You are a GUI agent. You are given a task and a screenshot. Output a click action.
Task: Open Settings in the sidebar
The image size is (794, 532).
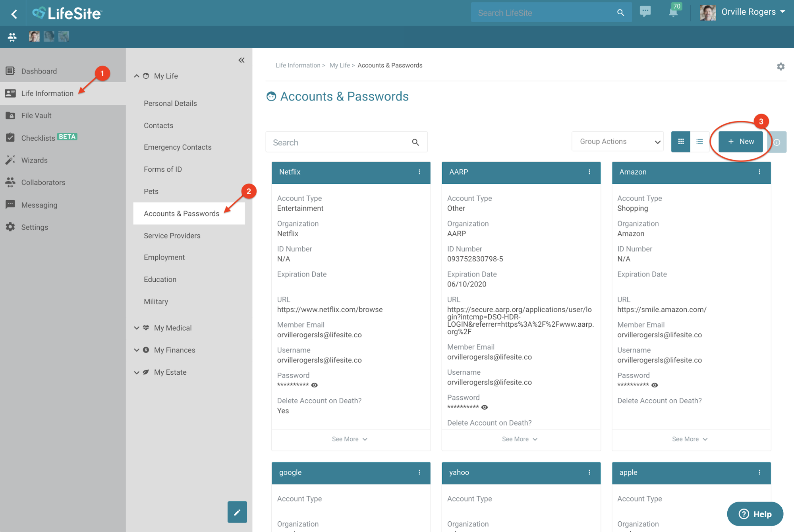pyautogui.click(x=63, y=227)
